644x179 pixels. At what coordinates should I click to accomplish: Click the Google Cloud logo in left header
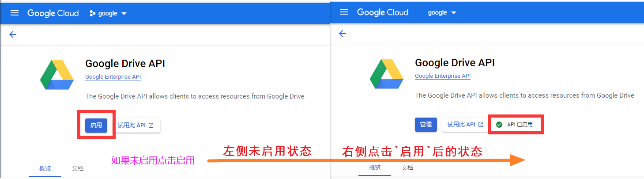pos(53,13)
